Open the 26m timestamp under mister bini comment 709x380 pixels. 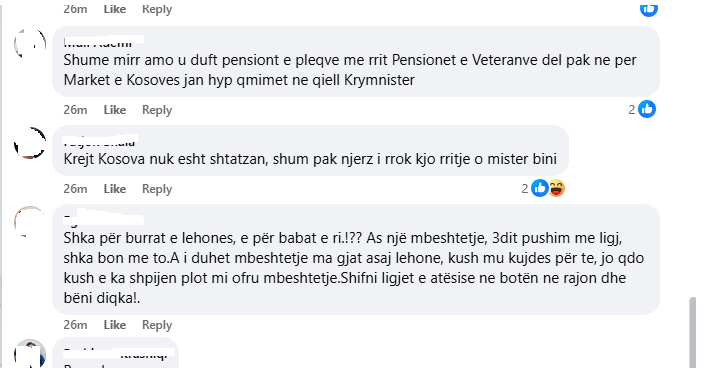75,189
